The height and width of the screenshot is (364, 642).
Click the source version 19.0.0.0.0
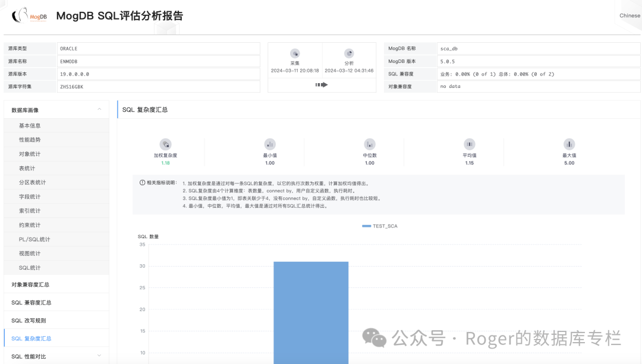(x=74, y=74)
